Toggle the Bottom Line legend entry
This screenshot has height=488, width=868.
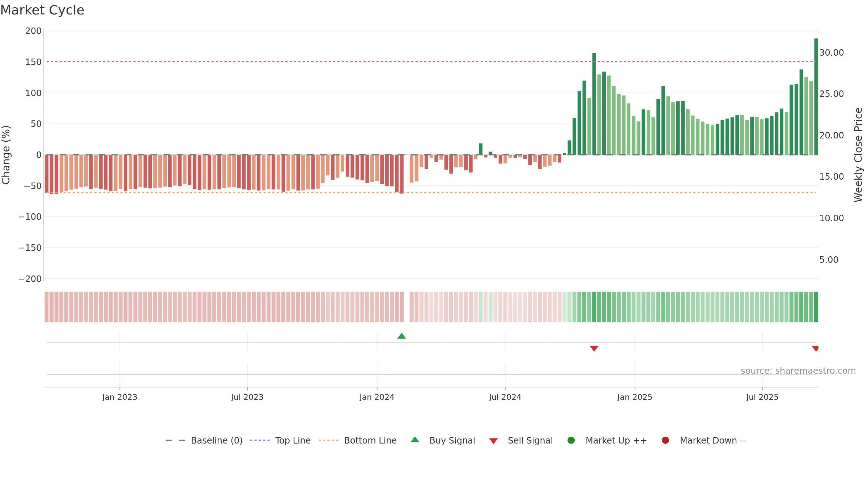tap(358, 440)
